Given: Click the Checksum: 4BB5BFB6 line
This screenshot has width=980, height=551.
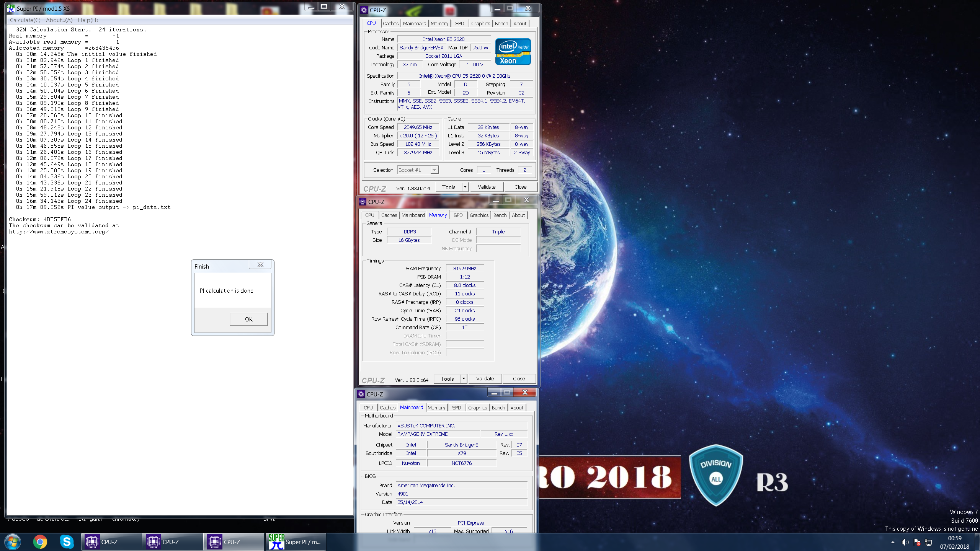Looking at the screenshot, I should coord(40,220).
